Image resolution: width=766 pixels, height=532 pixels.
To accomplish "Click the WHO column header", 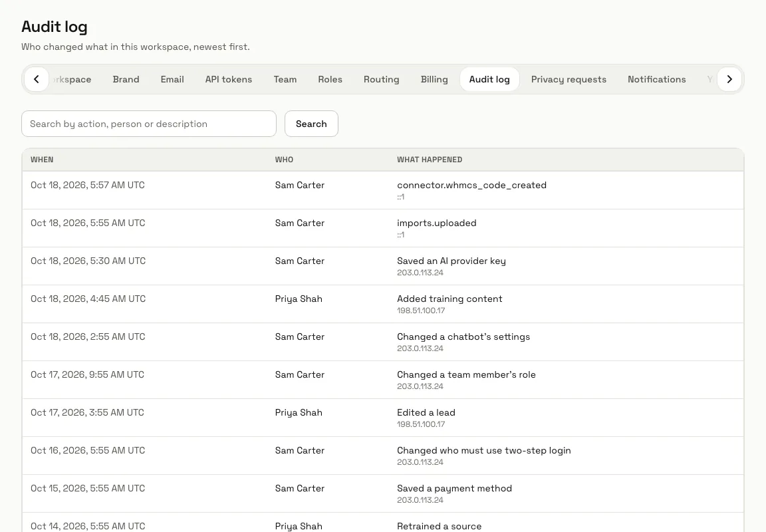I will [x=284, y=160].
